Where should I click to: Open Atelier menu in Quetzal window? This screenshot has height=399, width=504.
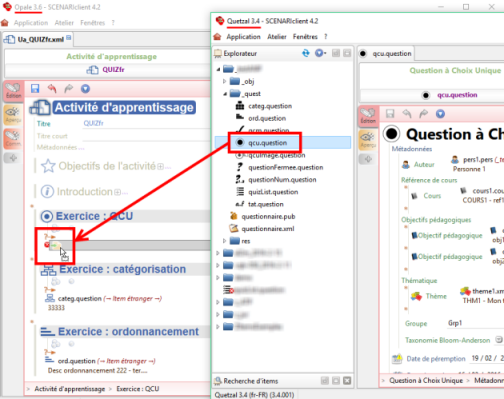tap(277, 36)
